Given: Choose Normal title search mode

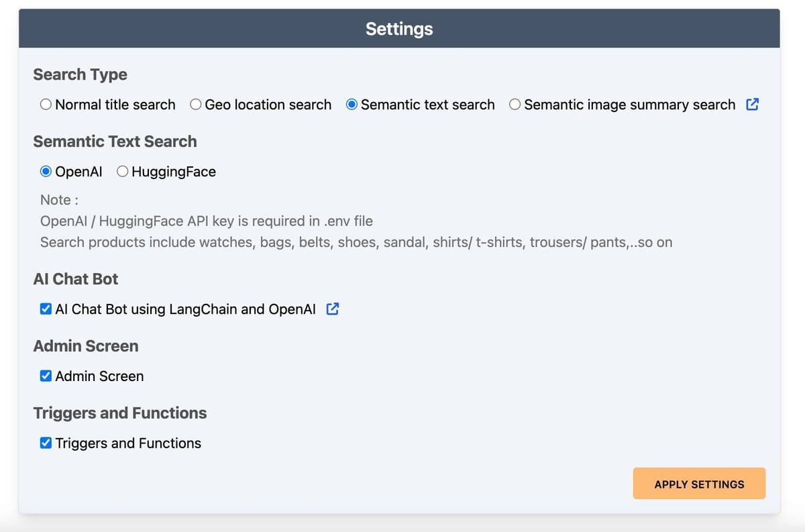Looking at the screenshot, I should [x=46, y=105].
